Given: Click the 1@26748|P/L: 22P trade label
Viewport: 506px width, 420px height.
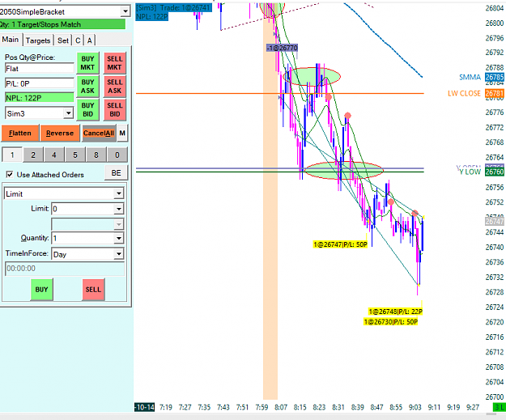Looking at the screenshot, I should coord(395,312).
